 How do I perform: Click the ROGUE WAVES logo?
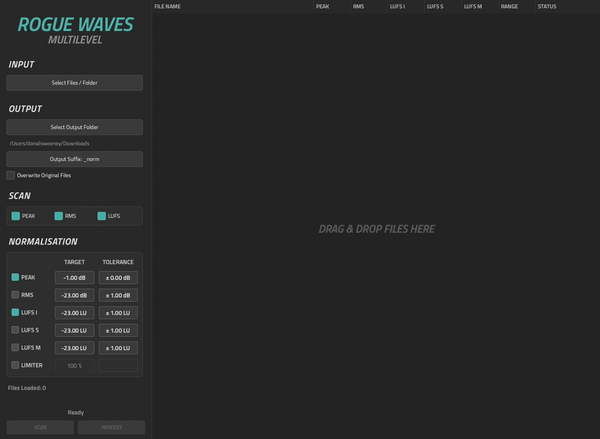coord(75,24)
